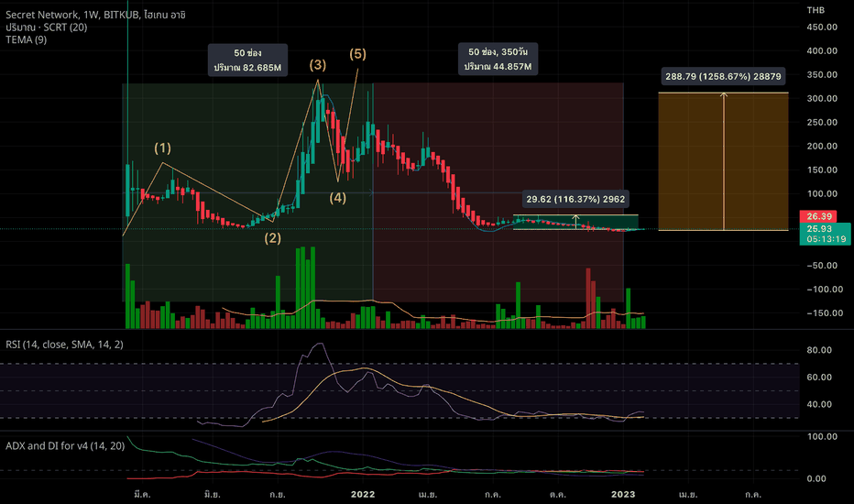Select the 29.62 (116.37%) price range label
This screenshot has width=854, height=504.
[x=575, y=199]
